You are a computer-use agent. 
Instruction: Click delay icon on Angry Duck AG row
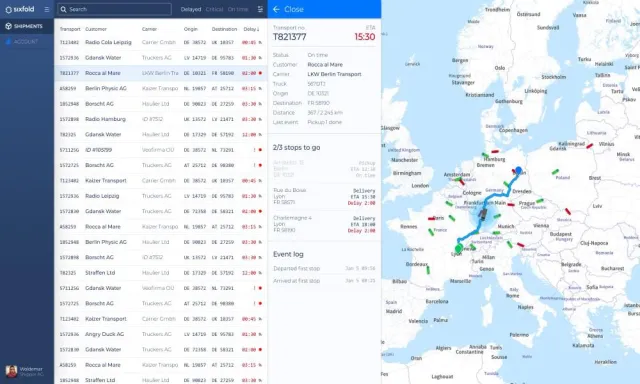click(x=260, y=334)
